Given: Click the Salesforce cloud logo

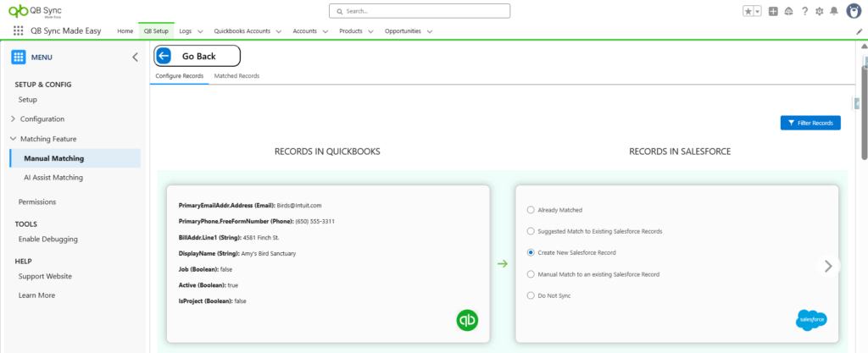Looking at the screenshot, I should pyautogui.click(x=811, y=320).
